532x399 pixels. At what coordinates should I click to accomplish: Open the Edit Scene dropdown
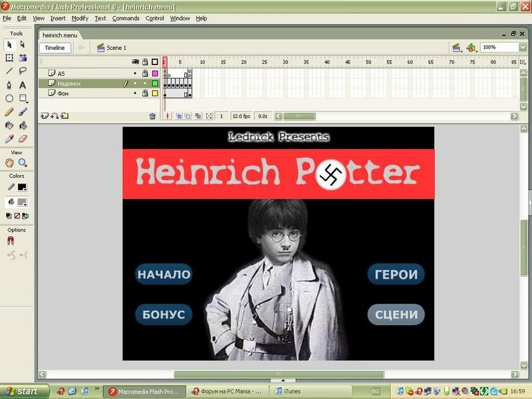pos(456,47)
